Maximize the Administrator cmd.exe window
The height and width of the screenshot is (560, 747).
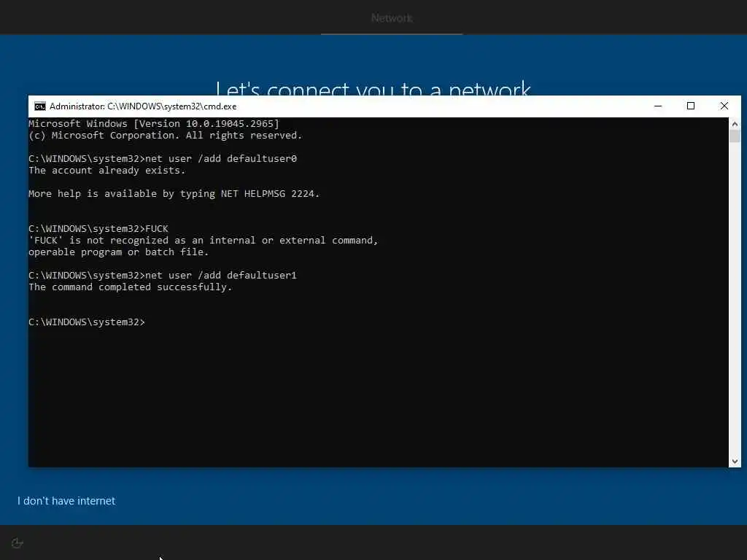point(691,106)
